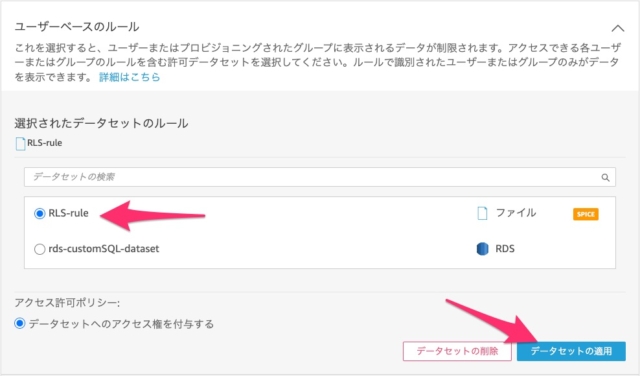Click the rds-customSQL-dataset name in list
640x376 pixels.
[104, 249]
